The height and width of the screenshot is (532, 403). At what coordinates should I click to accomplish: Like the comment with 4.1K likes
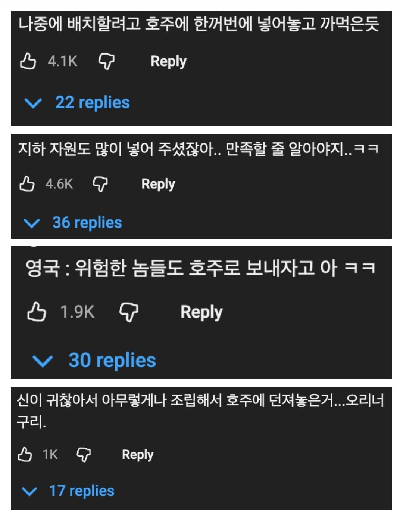pyautogui.click(x=28, y=61)
